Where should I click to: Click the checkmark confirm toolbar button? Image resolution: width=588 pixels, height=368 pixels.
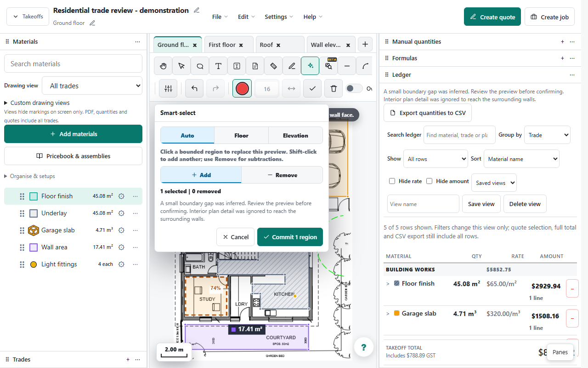(x=312, y=88)
